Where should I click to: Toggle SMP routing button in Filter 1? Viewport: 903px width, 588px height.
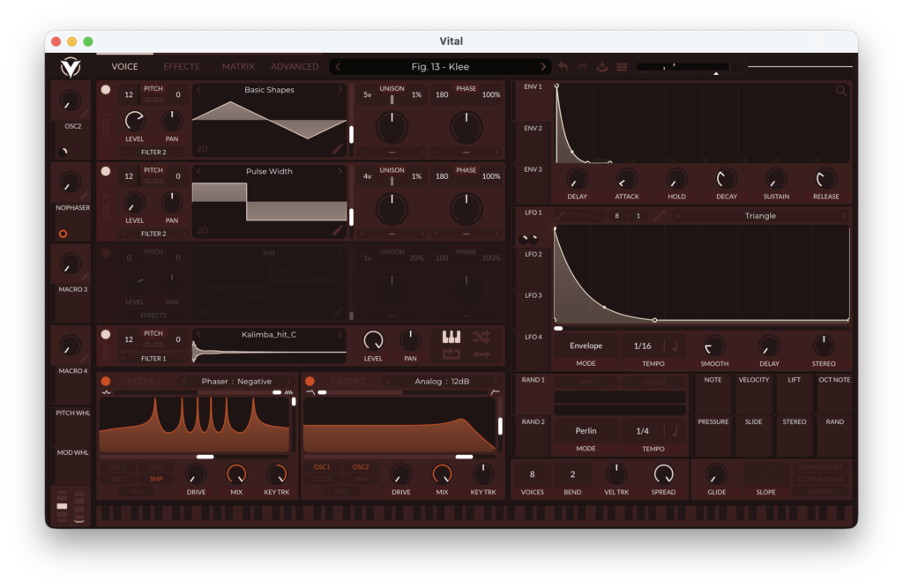coord(155,479)
